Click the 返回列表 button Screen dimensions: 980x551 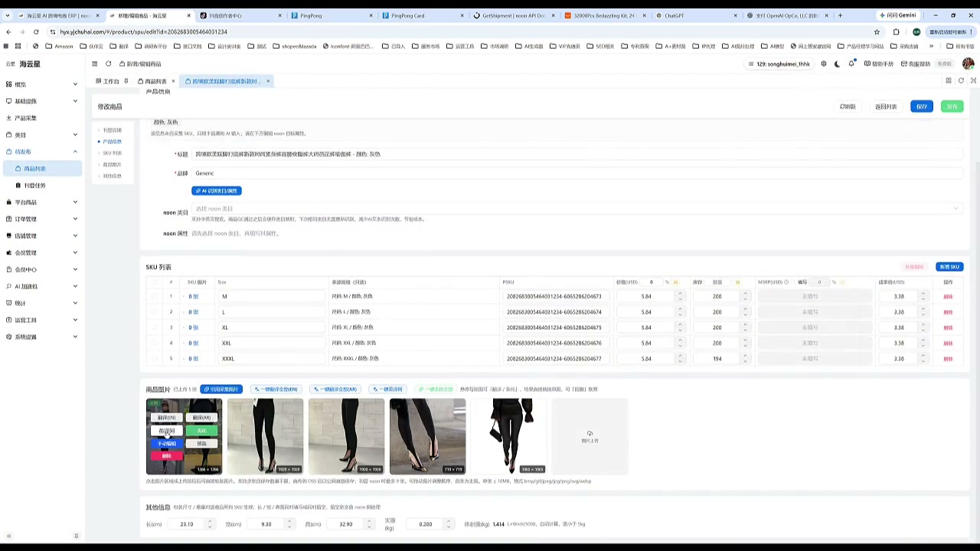[x=886, y=106]
